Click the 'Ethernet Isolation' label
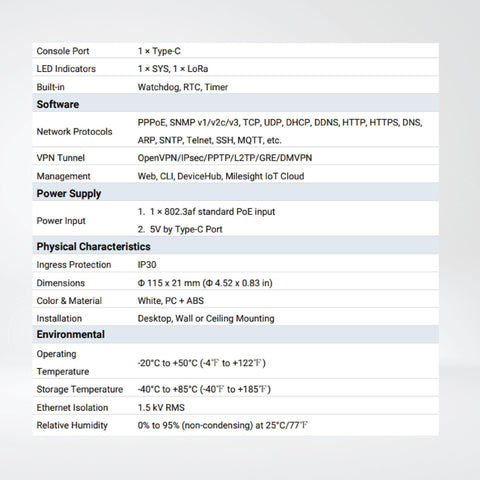The width and height of the screenshot is (480, 480). (72, 407)
